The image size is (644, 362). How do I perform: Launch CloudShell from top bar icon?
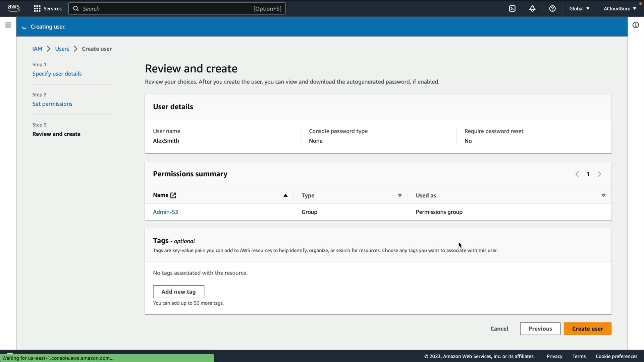pyautogui.click(x=512, y=9)
